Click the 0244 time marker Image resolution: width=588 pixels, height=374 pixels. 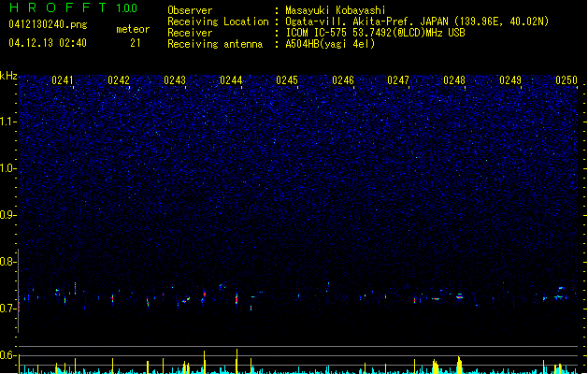tap(231, 80)
